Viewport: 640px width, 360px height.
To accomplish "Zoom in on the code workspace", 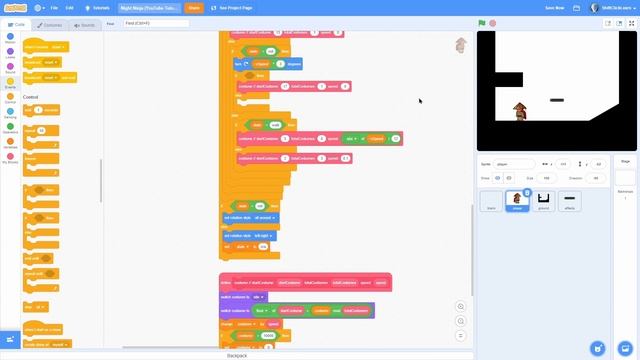I will pyautogui.click(x=460, y=307).
